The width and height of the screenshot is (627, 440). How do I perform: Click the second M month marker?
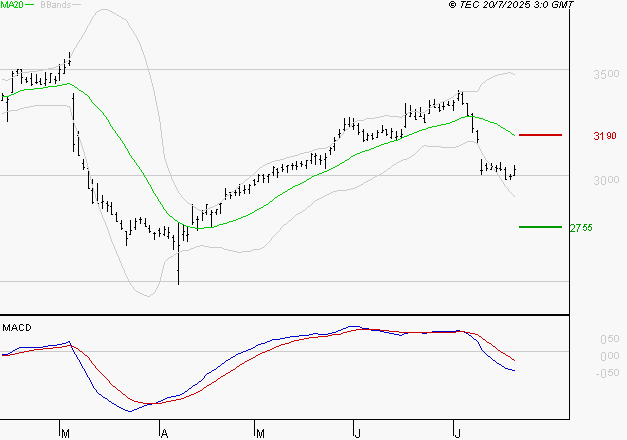(260, 433)
